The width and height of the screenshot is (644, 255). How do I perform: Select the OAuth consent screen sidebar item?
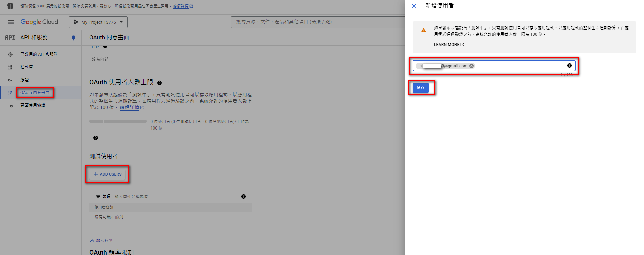coord(35,93)
